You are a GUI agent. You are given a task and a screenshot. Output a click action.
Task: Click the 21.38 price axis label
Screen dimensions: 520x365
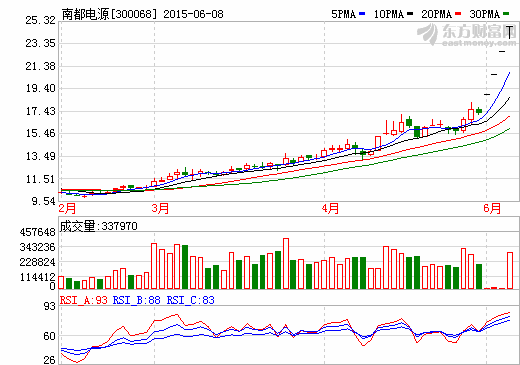coord(40,66)
